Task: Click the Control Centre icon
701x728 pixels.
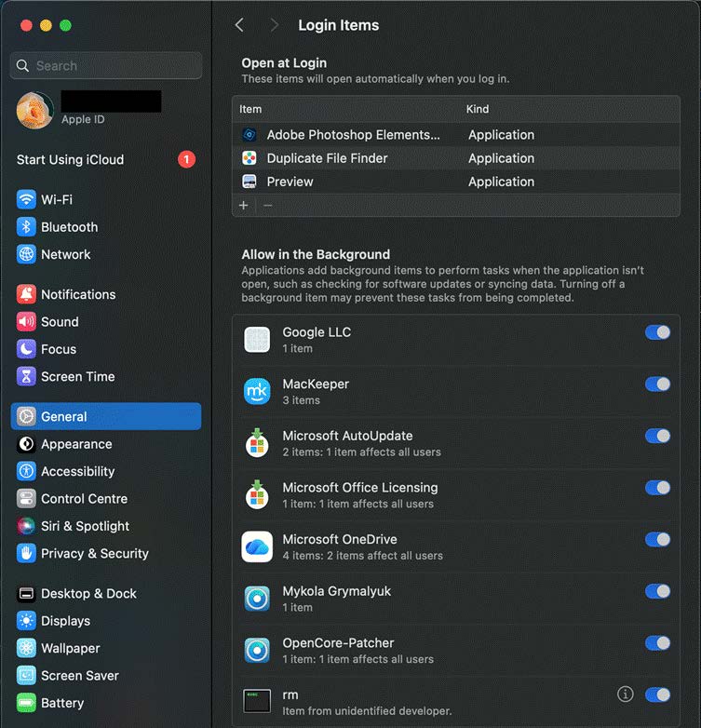Action: click(x=26, y=499)
